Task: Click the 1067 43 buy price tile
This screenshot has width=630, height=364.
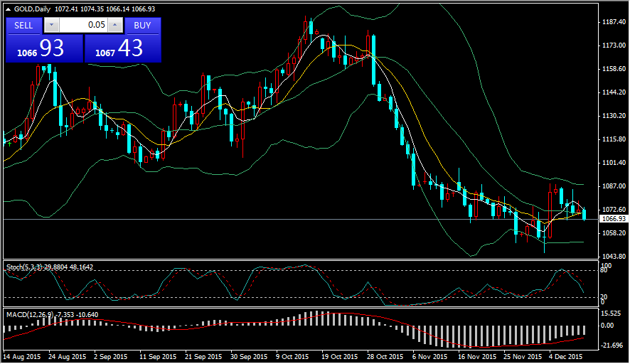Action: coord(123,48)
